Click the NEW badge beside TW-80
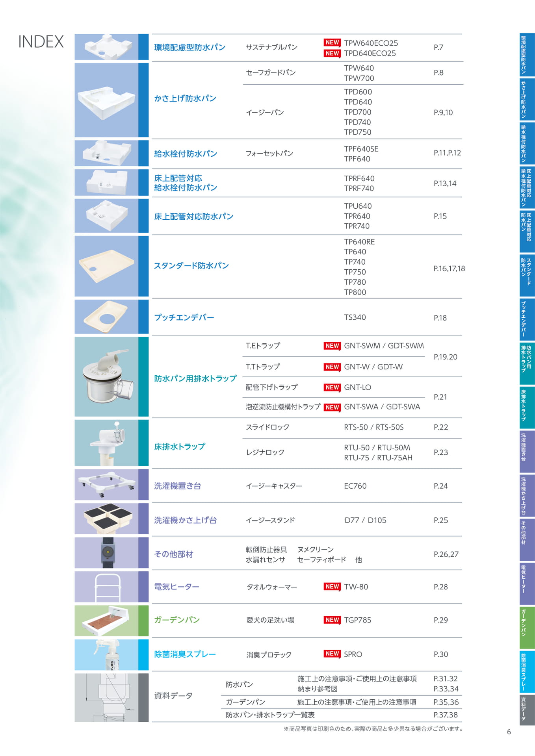Image resolution: width=535 pixels, height=756 pixels. click(332, 587)
